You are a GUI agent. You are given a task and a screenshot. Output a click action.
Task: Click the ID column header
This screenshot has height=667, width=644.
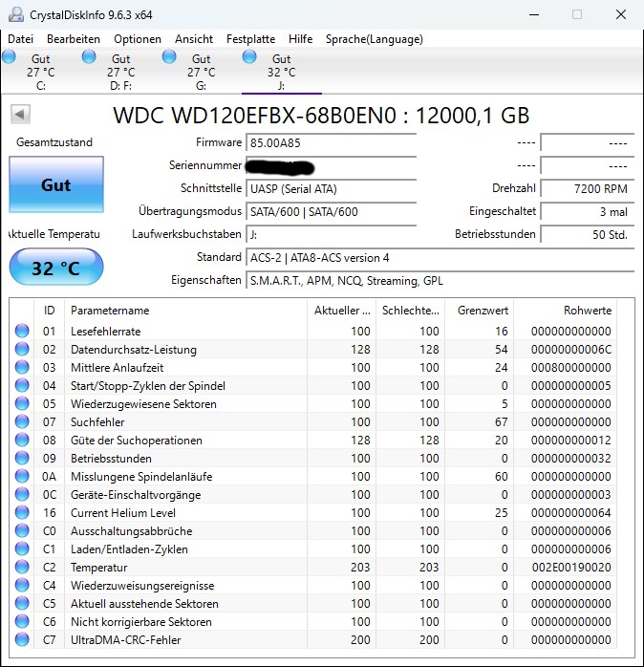49,311
